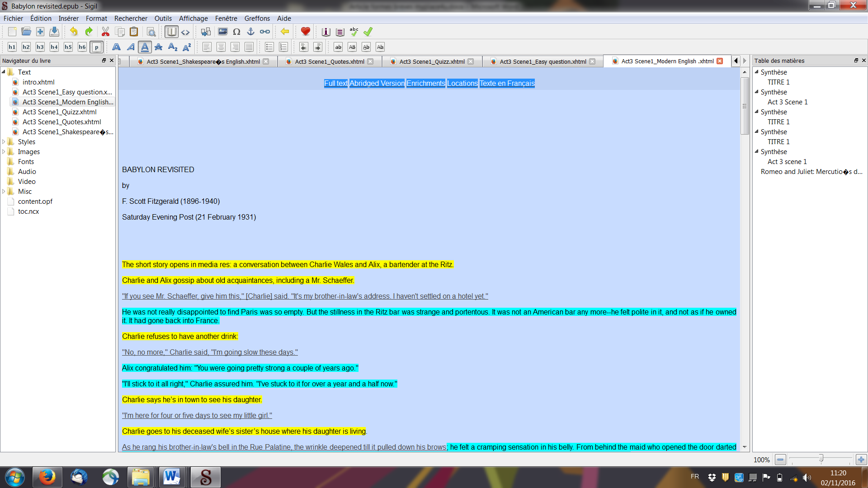Toggle underline text formatting
Screen dimensions: 868x488
(145, 47)
